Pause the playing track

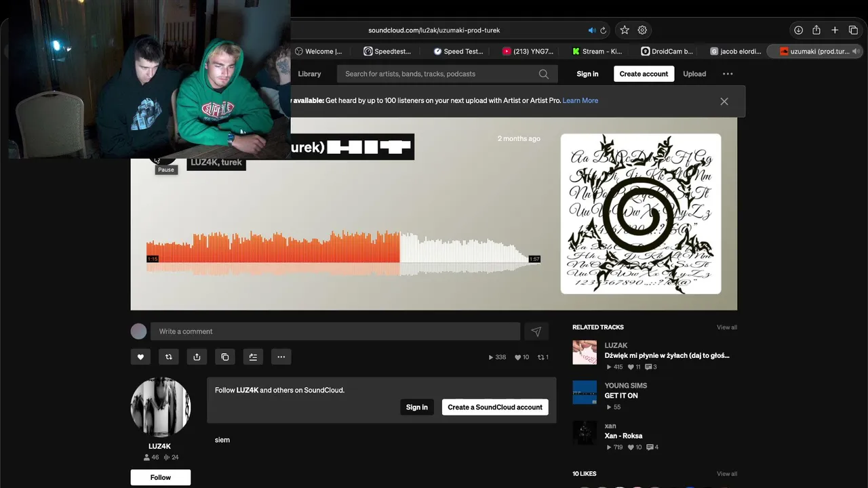click(x=162, y=159)
